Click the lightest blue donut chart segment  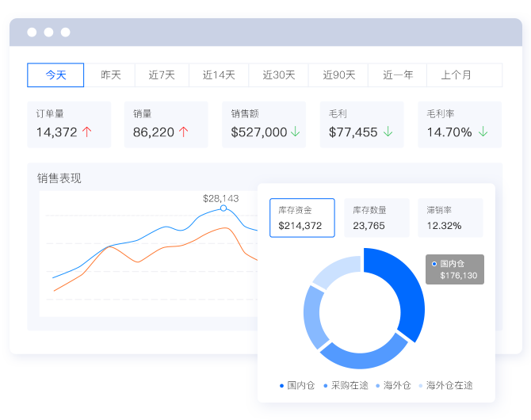click(x=338, y=269)
